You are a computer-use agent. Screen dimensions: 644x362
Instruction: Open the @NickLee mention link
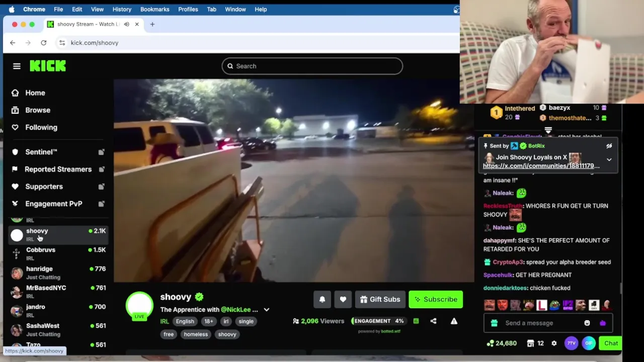236,310
